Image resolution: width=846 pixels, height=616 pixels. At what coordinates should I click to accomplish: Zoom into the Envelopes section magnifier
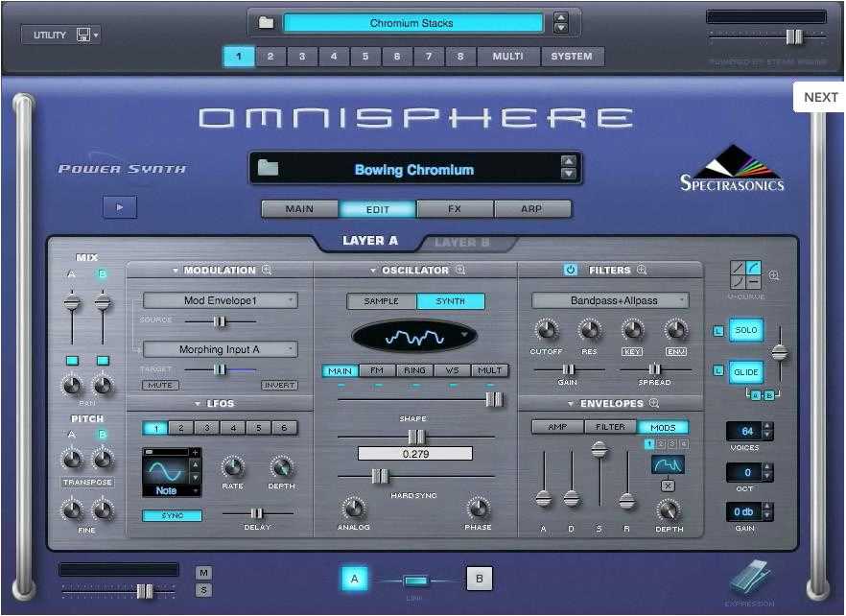point(654,403)
